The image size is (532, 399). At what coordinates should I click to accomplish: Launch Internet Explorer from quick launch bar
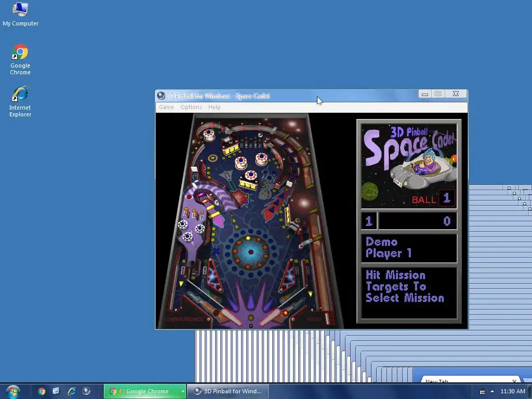coord(72,391)
